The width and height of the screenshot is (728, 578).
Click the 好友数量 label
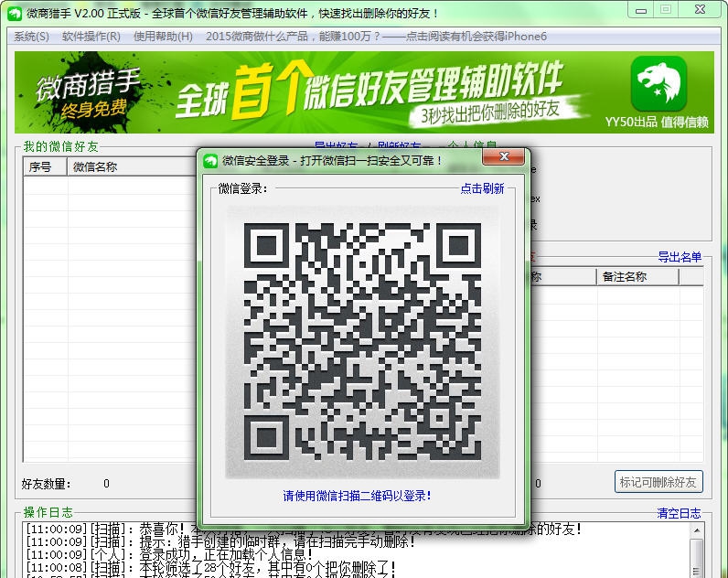[x=46, y=484]
